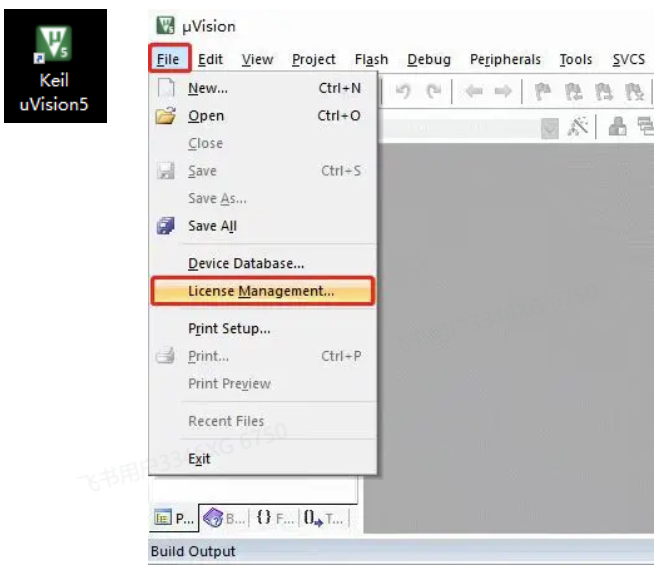Viewport: 655px width, 565px height.
Task: Open the Peripherals menu
Action: 505,59
